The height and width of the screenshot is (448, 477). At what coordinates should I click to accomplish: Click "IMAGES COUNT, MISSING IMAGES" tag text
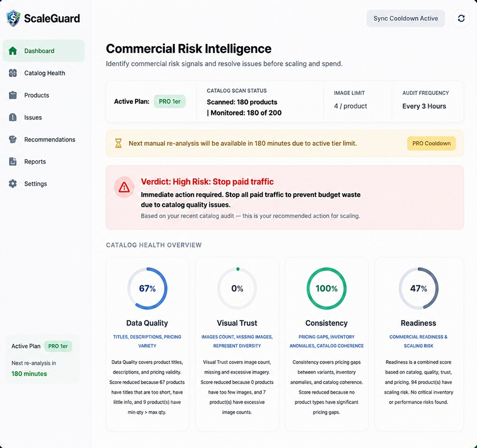(237, 337)
